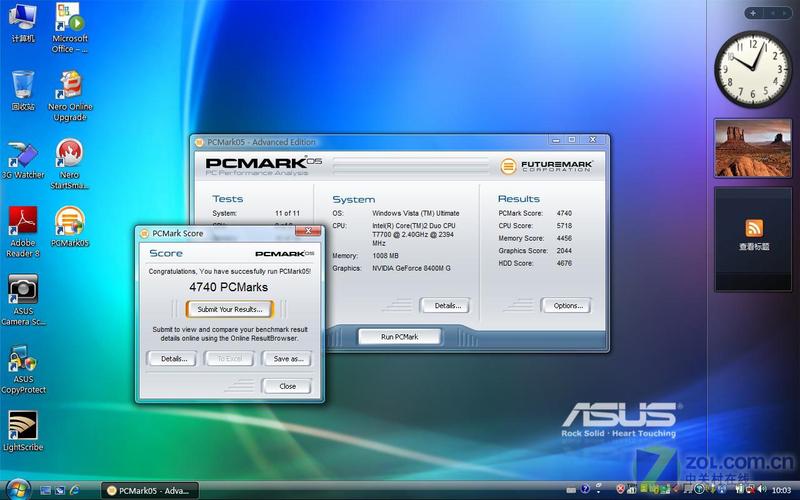Click the 查看标题 headlines gadget text
The width and height of the screenshot is (800, 500).
754,246
